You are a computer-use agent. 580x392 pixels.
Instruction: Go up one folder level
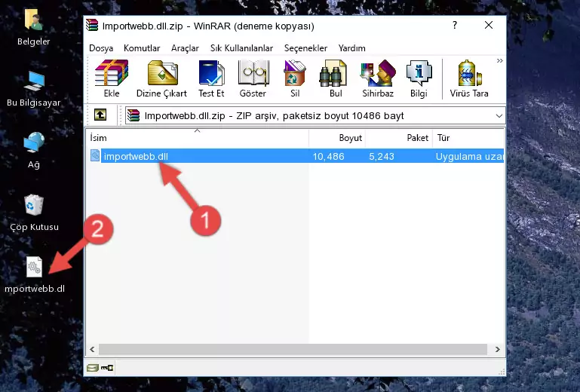(x=100, y=115)
